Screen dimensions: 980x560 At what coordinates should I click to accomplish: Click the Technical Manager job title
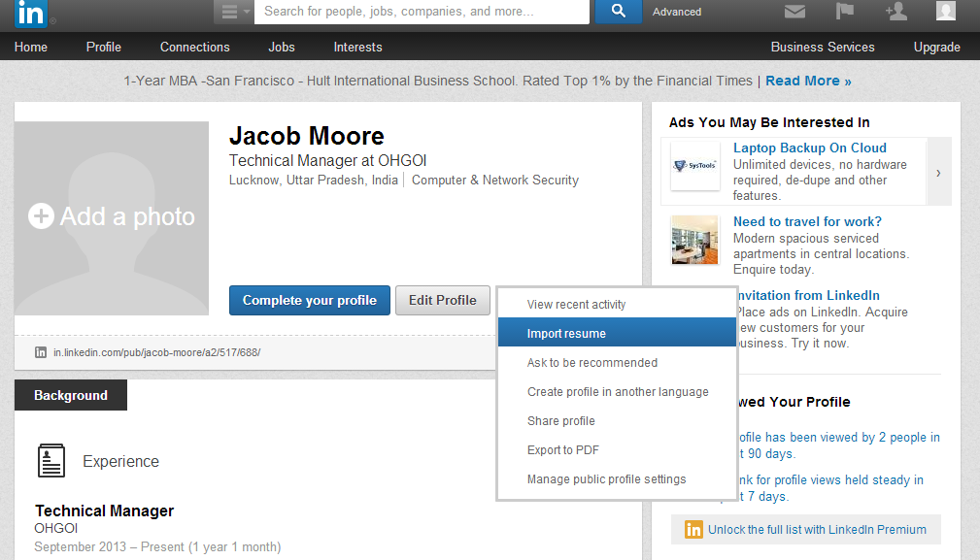104,511
